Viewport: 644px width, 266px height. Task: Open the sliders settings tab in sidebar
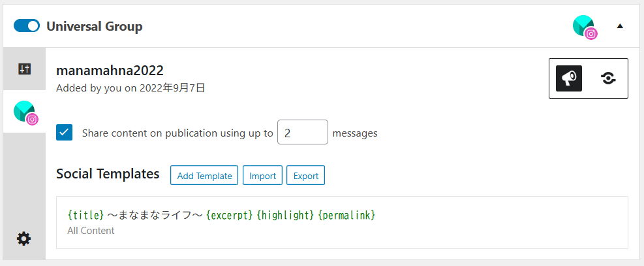click(x=24, y=69)
